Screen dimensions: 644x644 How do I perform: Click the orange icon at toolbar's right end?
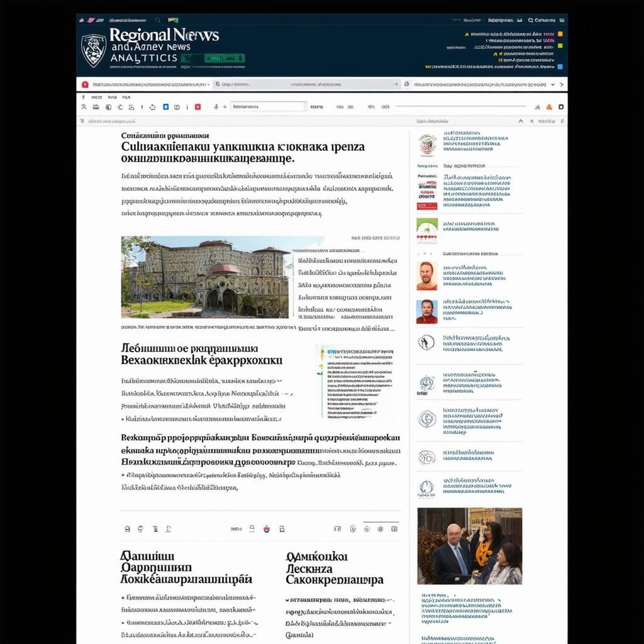point(550,107)
